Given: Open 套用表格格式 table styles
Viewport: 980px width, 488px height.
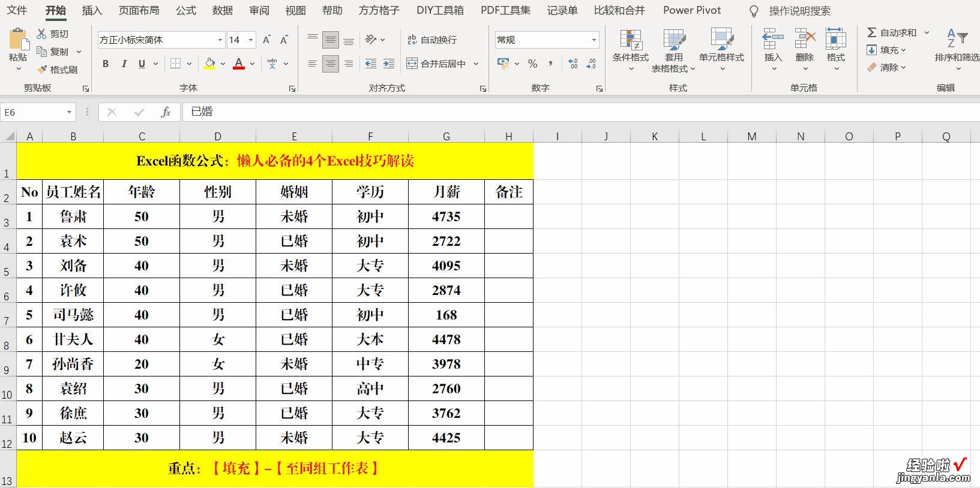Looking at the screenshot, I should pos(674,50).
